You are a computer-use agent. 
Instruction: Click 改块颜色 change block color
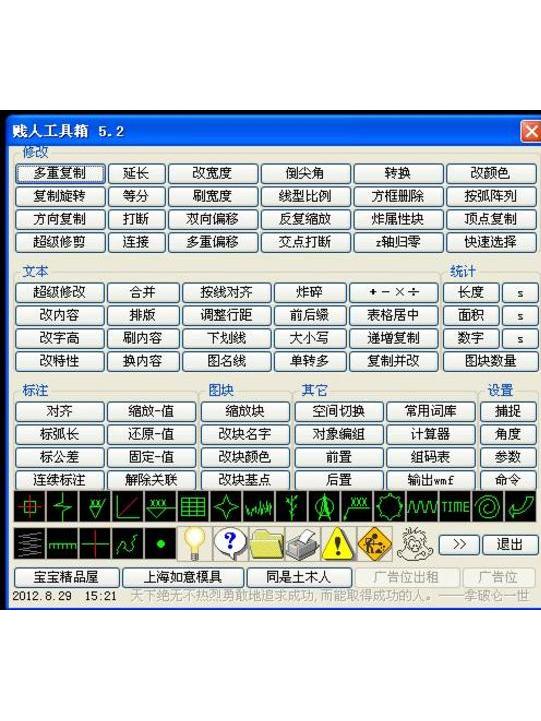point(245,457)
